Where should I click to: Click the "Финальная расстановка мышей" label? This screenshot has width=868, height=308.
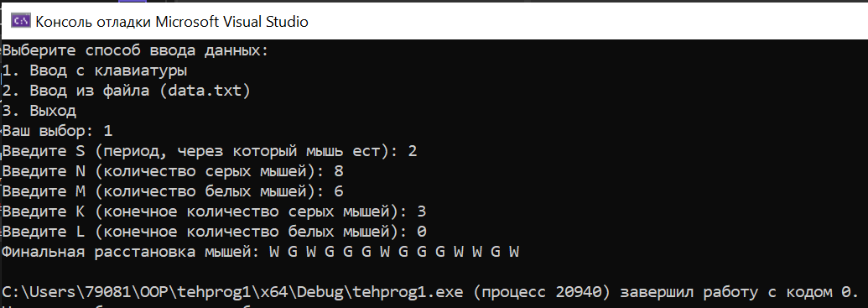[131, 252]
